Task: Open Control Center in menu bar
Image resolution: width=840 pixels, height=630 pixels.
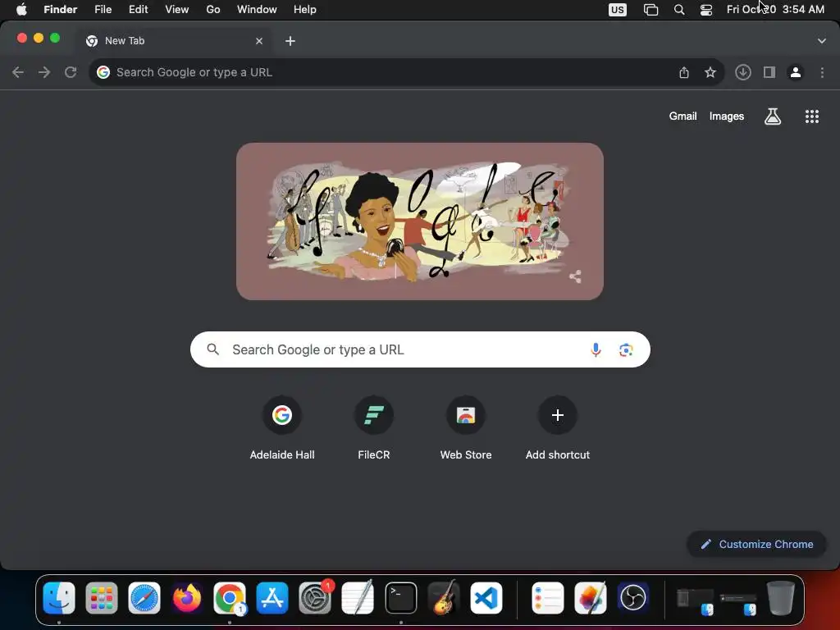Action: pyautogui.click(x=706, y=10)
